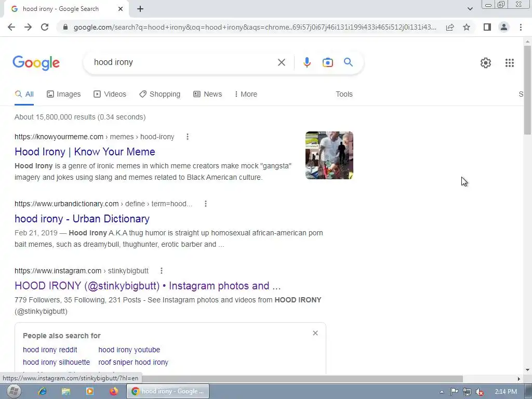Open Action Center flag icon
The width and height of the screenshot is (532, 399).
[454, 392]
